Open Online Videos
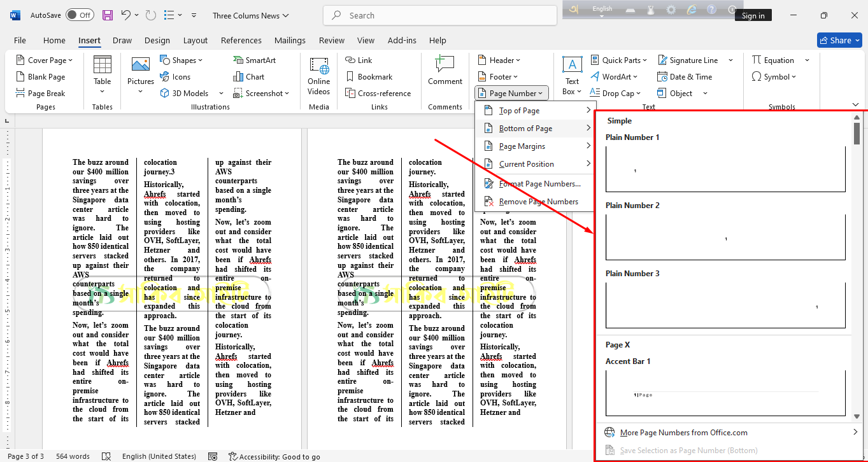868x462 pixels. point(318,74)
